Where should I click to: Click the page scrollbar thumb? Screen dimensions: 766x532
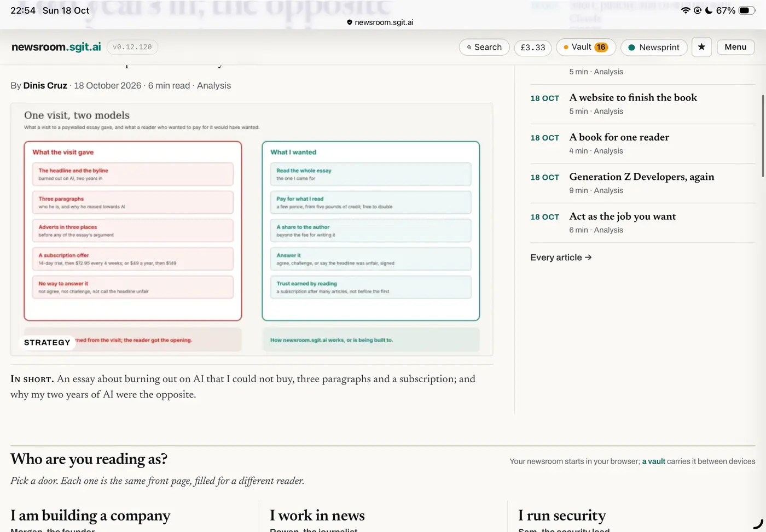(763, 136)
